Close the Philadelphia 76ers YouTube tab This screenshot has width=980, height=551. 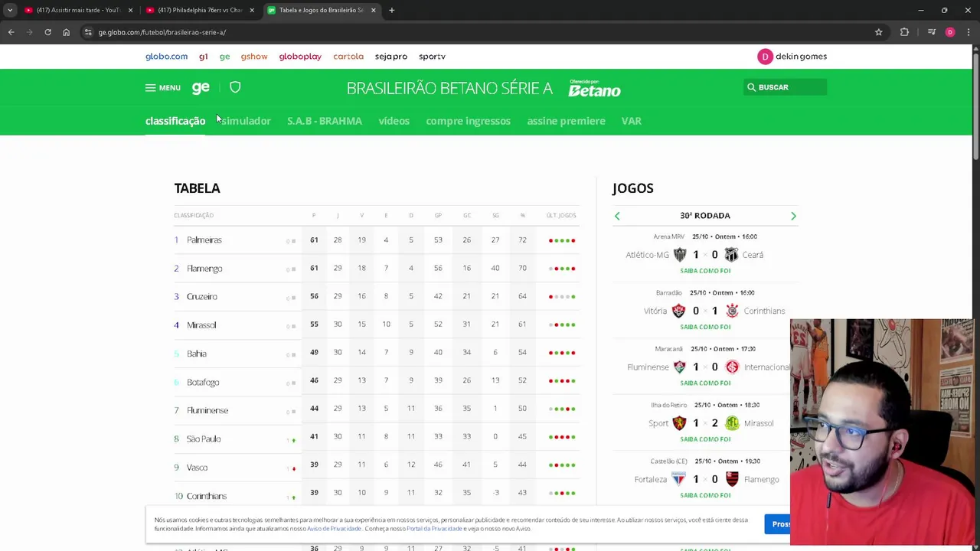(x=252, y=10)
